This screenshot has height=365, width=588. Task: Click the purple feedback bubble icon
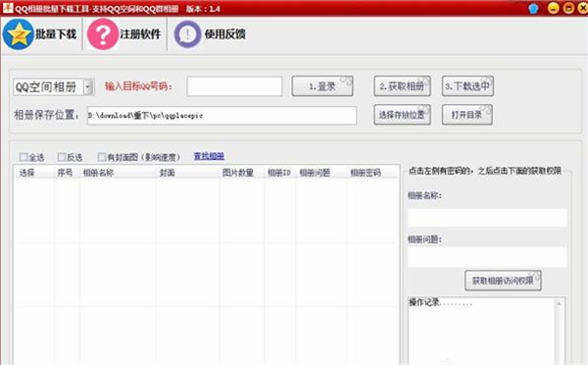pyautogui.click(x=187, y=34)
